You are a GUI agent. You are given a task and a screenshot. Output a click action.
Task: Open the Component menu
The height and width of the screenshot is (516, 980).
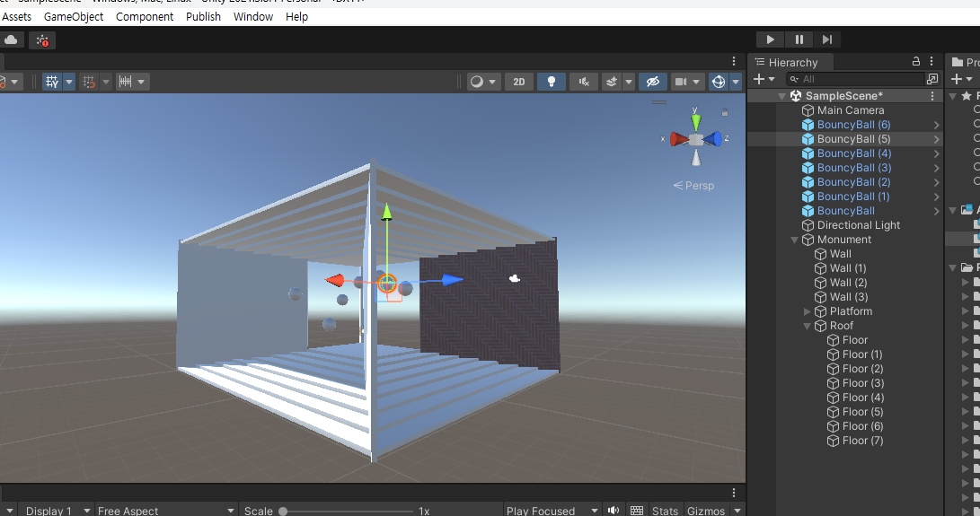tap(145, 17)
